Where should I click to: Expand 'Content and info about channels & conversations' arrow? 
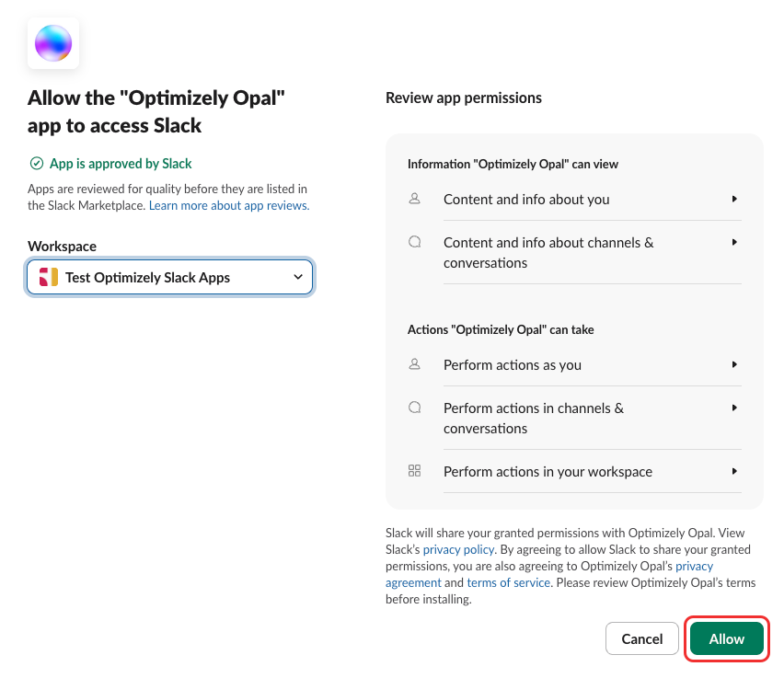(x=734, y=243)
